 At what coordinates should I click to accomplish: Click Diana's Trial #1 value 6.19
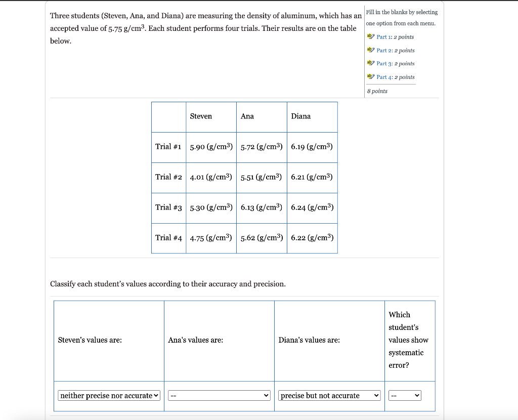click(x=312, y=147)
